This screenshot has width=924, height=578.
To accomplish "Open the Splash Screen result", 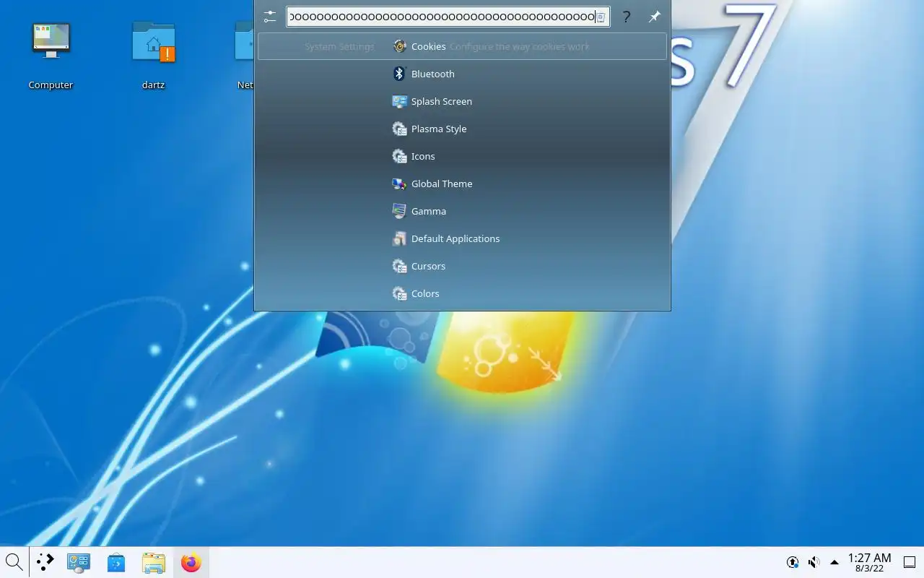I will 462,101.
